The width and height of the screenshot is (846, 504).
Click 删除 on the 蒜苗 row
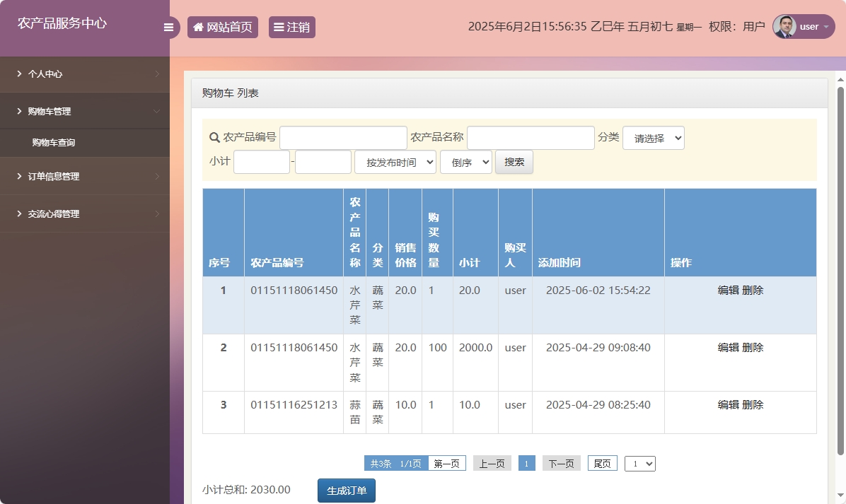(755, 404)
